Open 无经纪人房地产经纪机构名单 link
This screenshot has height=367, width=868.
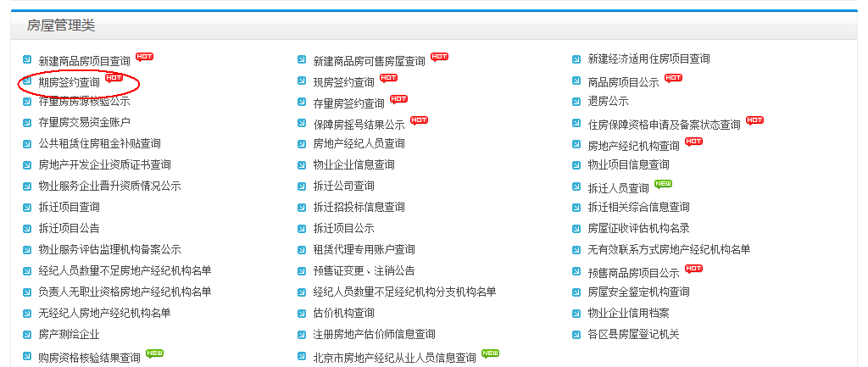[104, 314]
